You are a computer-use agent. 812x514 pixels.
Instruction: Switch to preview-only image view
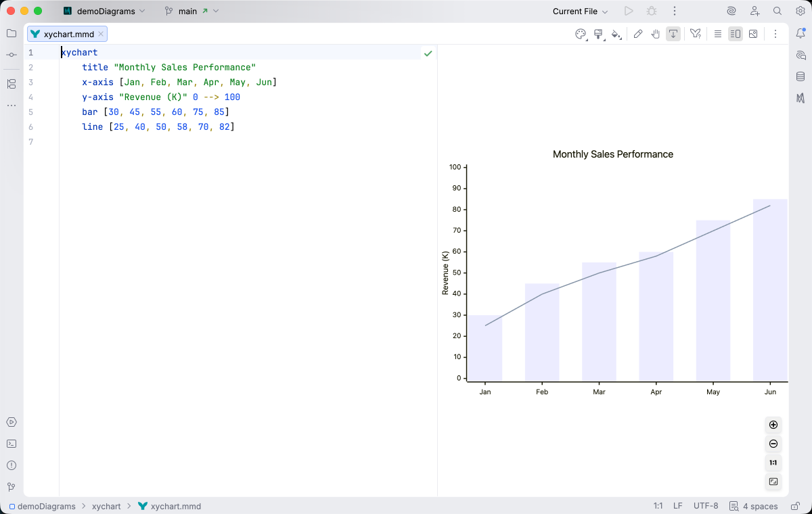pos(753,34)
